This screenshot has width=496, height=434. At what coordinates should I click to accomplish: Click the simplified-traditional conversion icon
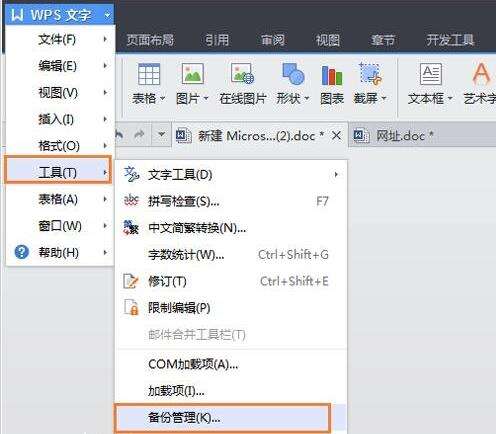(131, 228)
